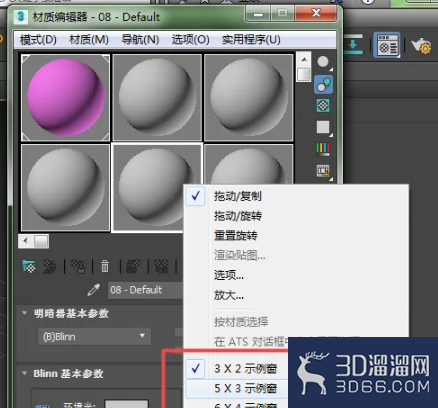The width and height of the screenshot is (438, 408).
Task: Click the Get Material icon
Action: [x=29, y=266]
